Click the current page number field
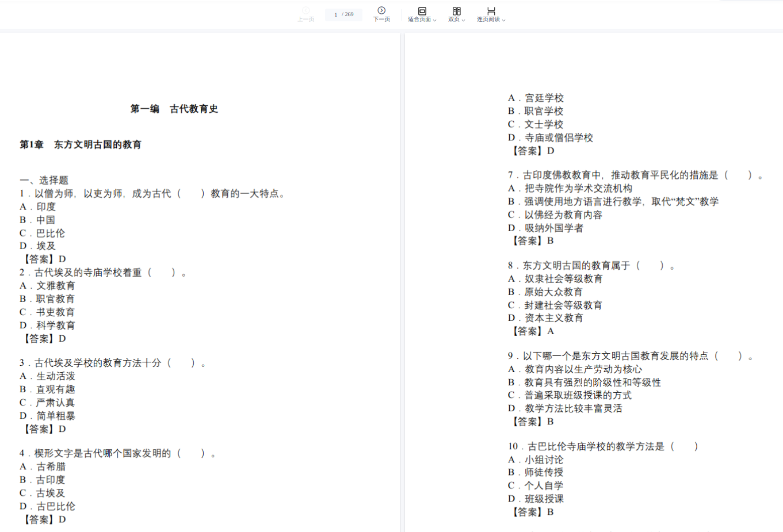 [335, 15]
